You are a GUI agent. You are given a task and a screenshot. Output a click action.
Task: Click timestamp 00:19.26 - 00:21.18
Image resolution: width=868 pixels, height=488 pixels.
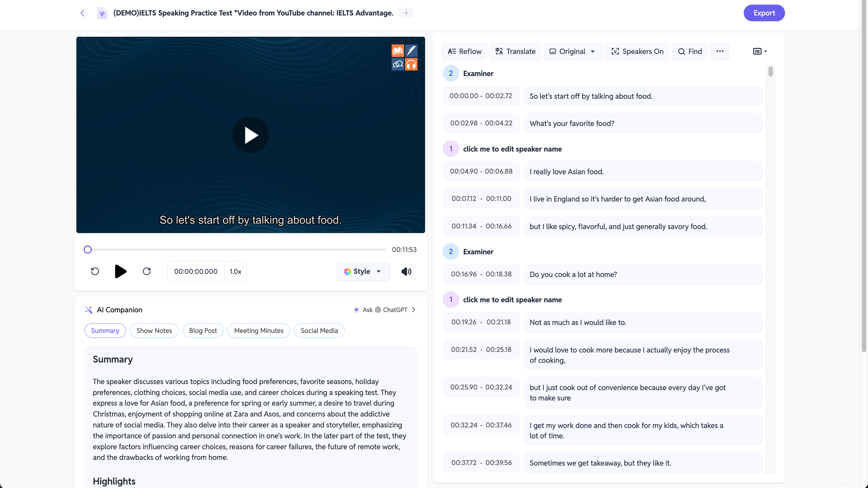pyautogui.click(x=481, y=322)
